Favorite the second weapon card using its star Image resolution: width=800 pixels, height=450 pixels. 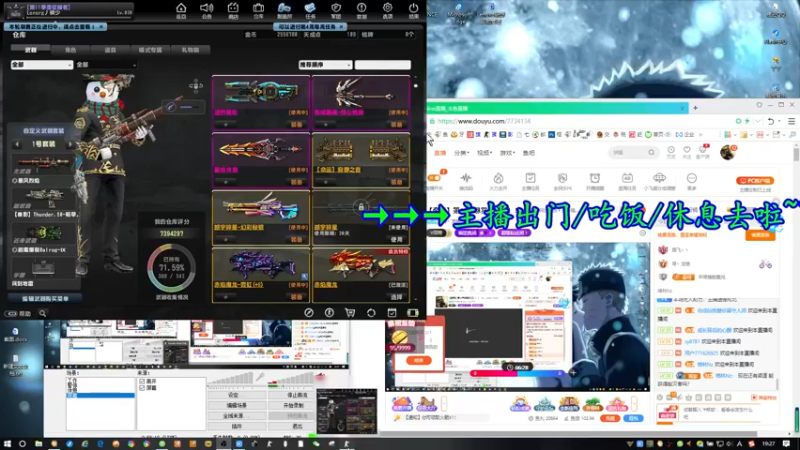pyautogui.click(x=326, y=124)
